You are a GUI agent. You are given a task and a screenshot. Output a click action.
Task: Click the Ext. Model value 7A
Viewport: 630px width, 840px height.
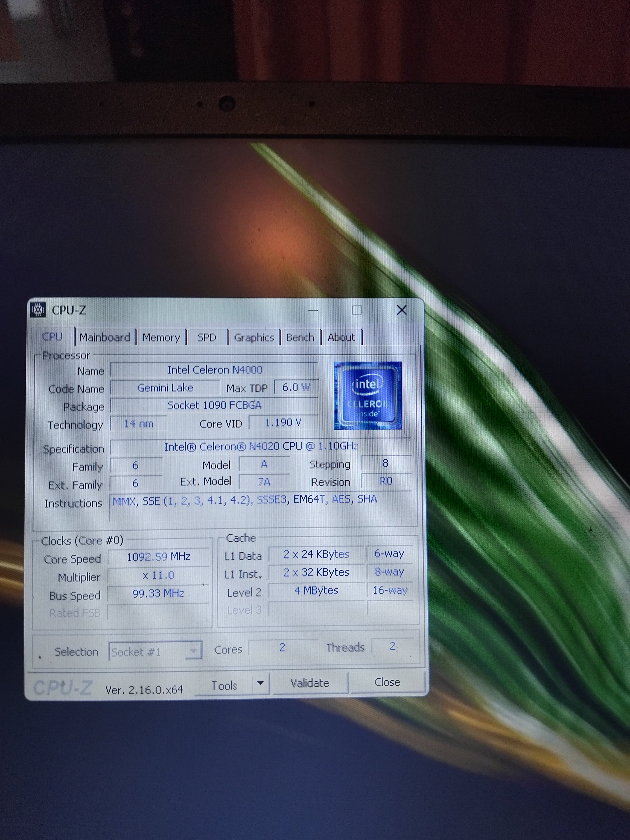point(264,482)
